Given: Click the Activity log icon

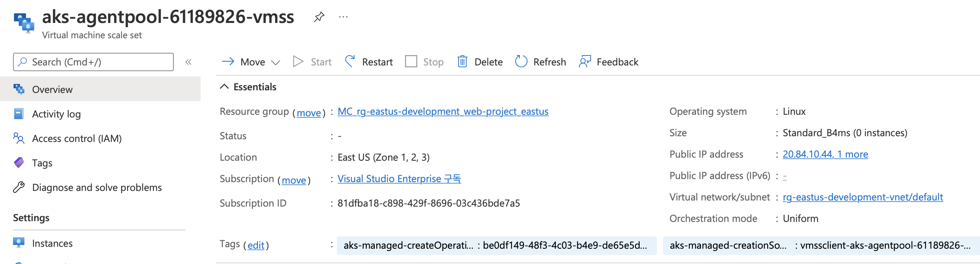Looking at the screenshot, I should coord(19,114).
